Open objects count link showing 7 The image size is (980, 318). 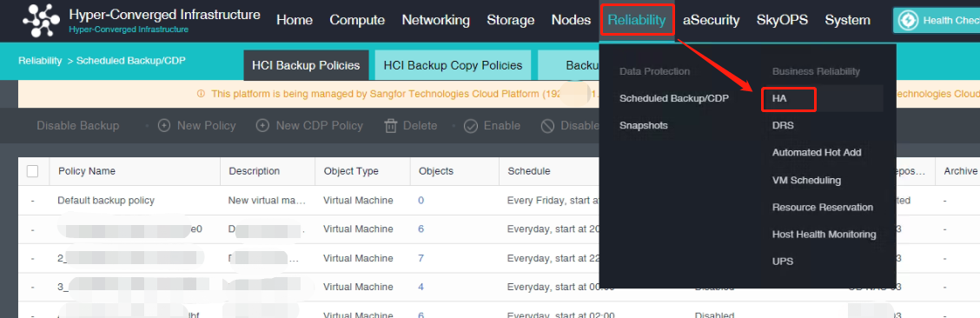coord(420,258)
